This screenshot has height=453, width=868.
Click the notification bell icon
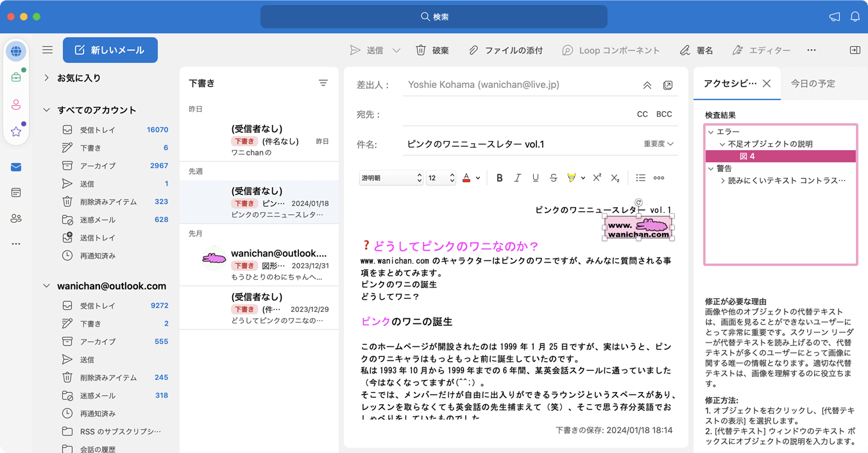pos(855,17)
